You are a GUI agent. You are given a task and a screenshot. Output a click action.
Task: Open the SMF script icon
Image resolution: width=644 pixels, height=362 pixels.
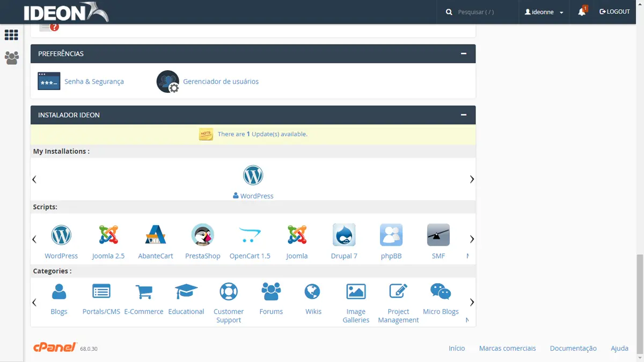click(x=438, y=235)
